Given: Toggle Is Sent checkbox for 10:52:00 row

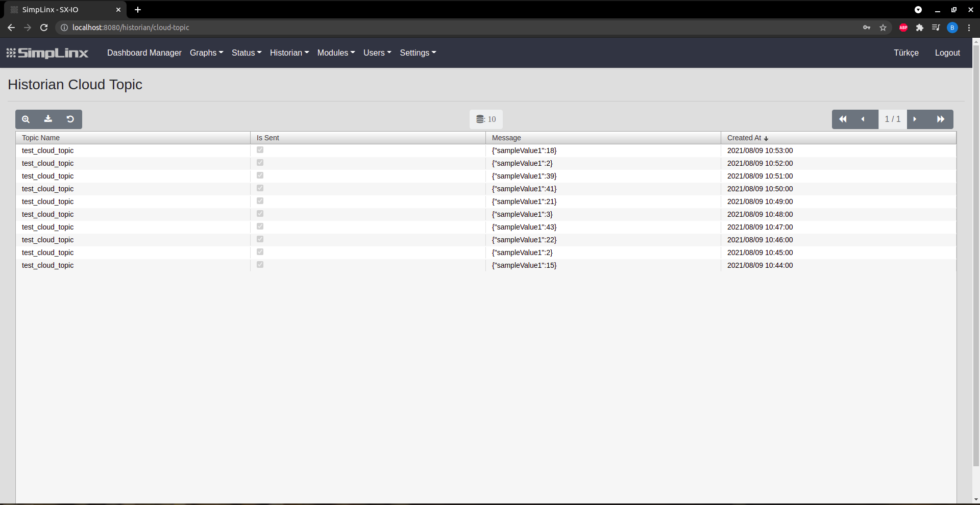Looking at the screenshot, I should tap(260, 163).
